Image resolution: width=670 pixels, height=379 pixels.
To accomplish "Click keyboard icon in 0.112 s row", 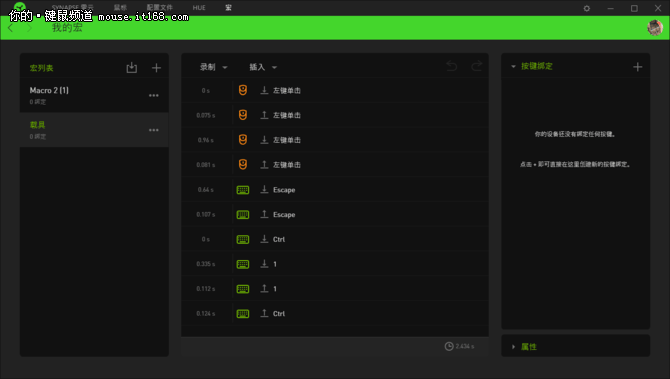I will [243, 289].
